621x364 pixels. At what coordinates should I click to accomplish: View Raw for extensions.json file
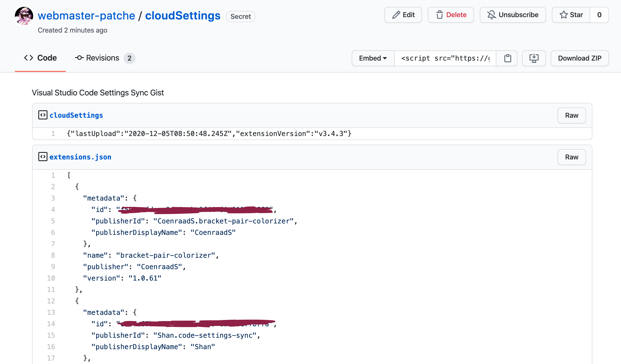click(572, 157)
